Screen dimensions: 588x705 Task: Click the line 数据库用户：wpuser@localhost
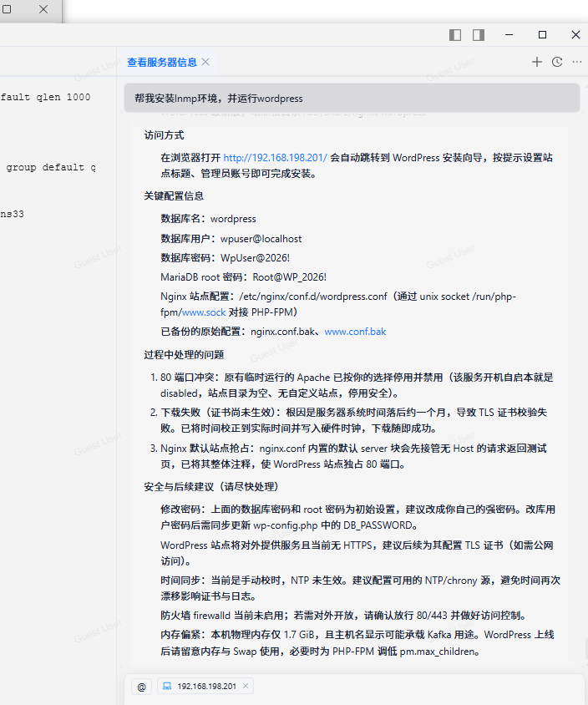point(231,239)
